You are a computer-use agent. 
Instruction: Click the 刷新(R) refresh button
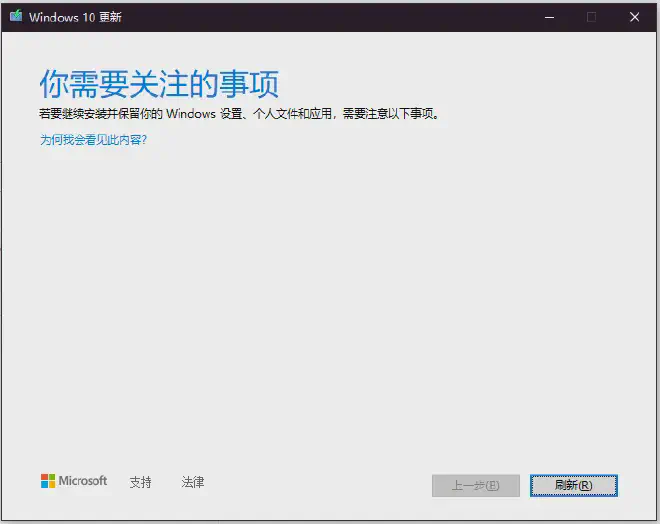tap(574, 486)
